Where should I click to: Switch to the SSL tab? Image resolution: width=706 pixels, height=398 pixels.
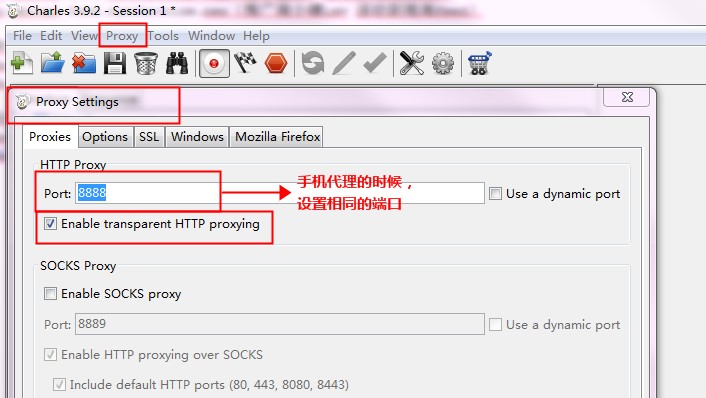pyautogui.click(x=149, y=137)
